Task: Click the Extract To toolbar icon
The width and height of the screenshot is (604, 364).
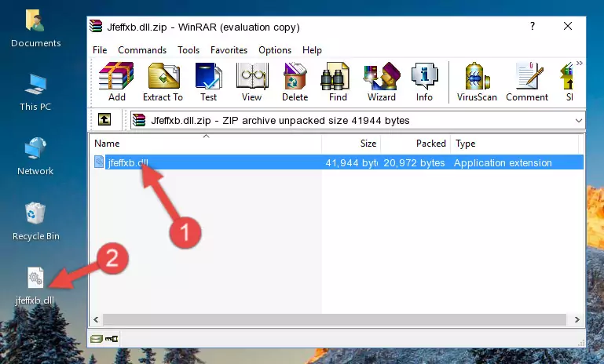Action: (x=163, y=82)
